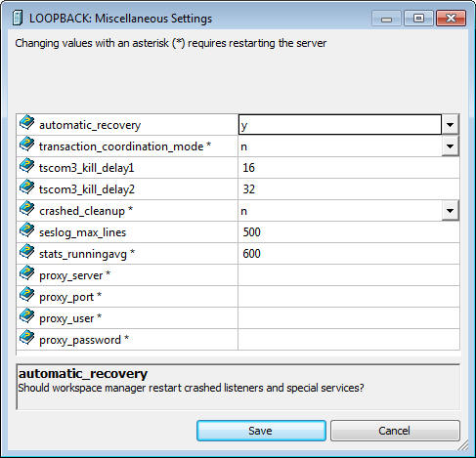Open the crashed_cleanup dropdown arrow
This screenshot has width=476, height=458.
[x=450, y=211]
